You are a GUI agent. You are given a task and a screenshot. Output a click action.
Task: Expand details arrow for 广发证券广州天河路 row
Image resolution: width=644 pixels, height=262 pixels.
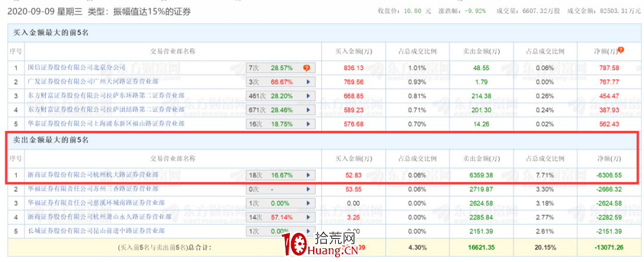point(308,82)
